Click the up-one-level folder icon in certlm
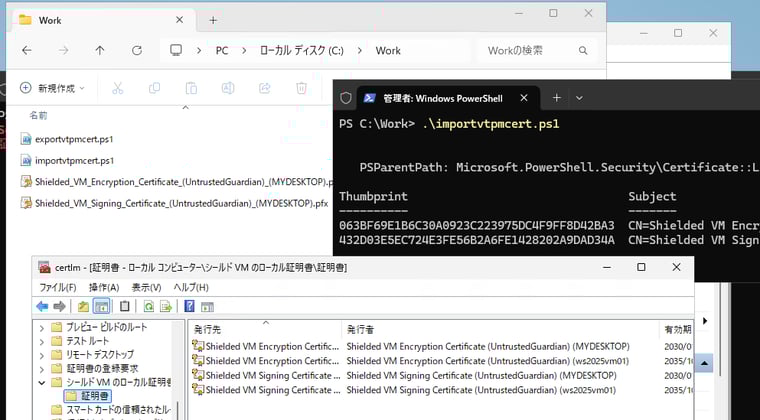The image size is (760, 420). (x=83, y=306)
